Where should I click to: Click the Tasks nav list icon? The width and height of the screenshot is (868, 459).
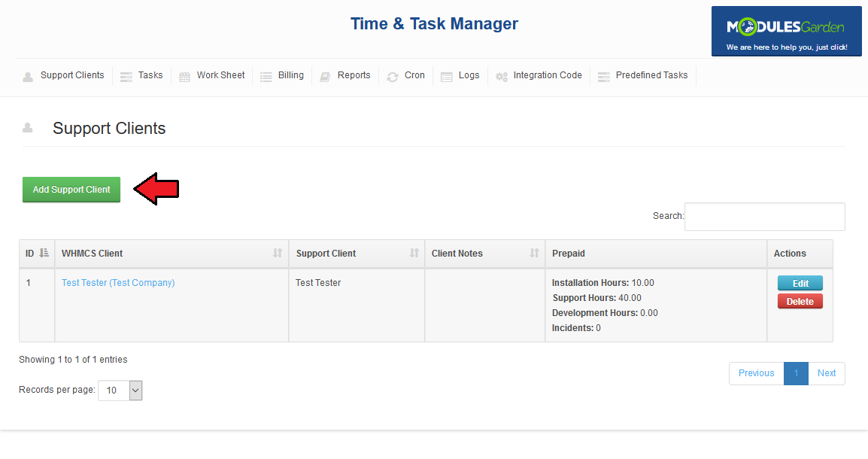pyautogui.click(x=126, y=77)
